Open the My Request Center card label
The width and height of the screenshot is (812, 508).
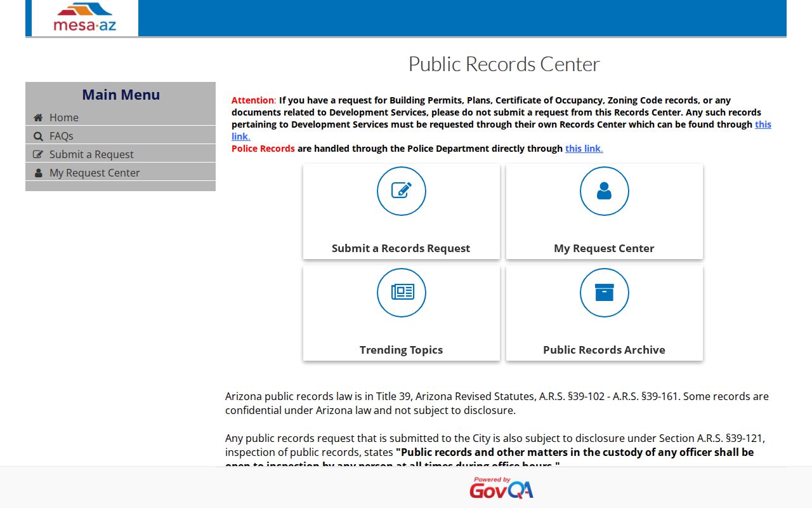pyautogui.click(x=604, y=248)
